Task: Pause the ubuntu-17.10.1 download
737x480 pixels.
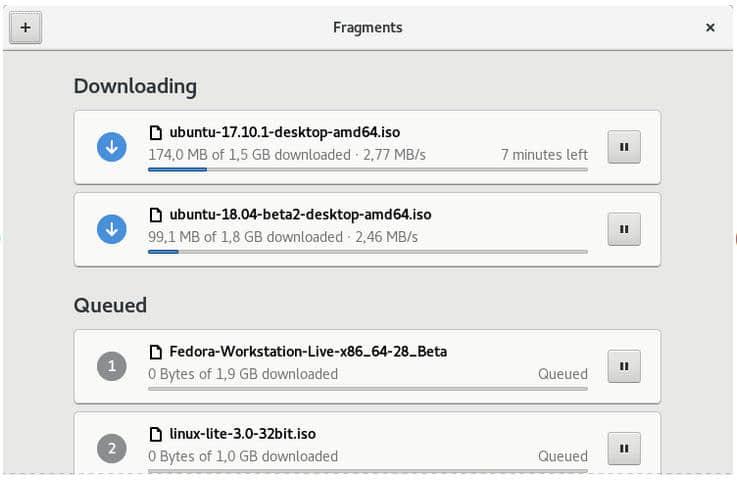Action: tap(624, 147)
